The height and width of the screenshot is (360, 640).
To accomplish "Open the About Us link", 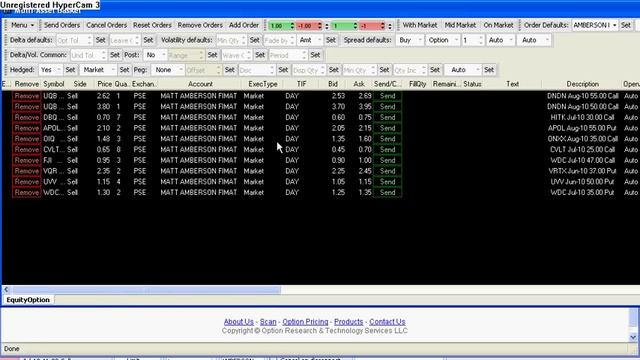I will click(x=238, y=322).
